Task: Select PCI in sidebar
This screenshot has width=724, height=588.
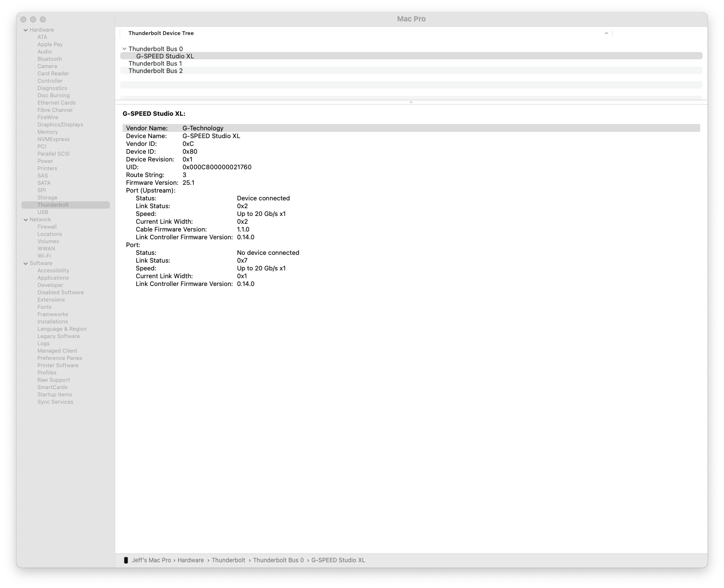Action: [x=42, y=146]
